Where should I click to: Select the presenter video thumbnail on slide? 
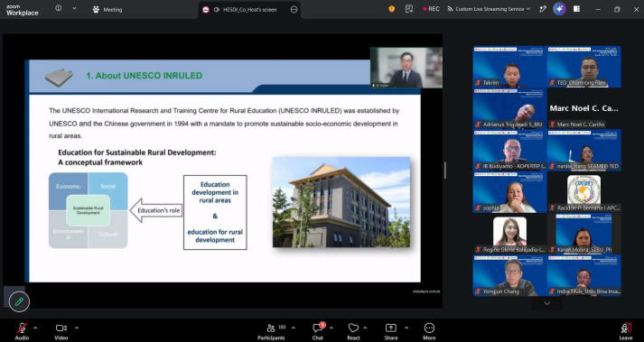(406, 68)
